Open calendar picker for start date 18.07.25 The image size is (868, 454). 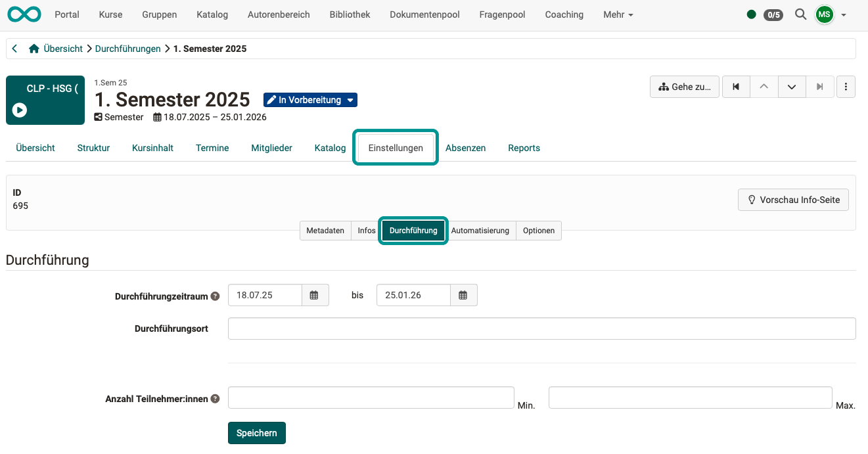314,295
